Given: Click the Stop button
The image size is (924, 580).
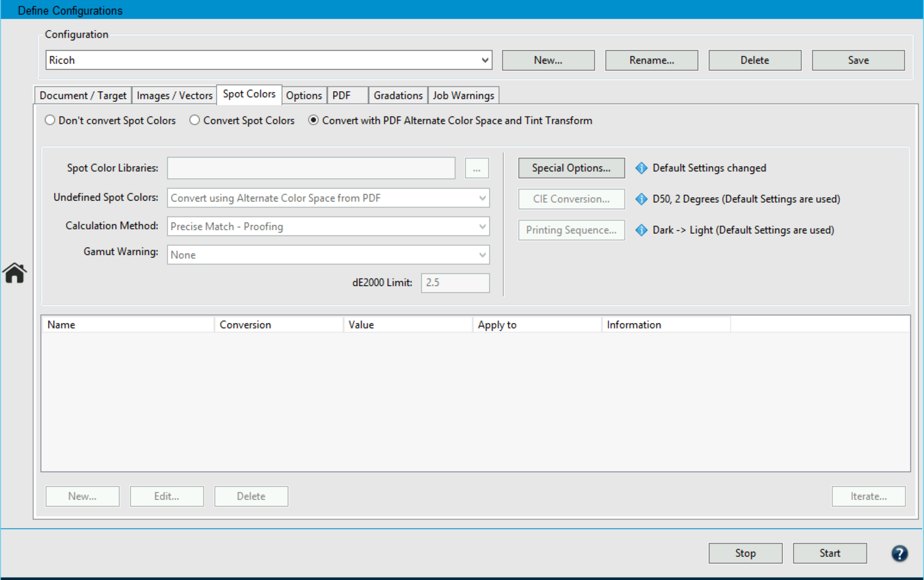Looking at the screenshot, I should 745,553.
